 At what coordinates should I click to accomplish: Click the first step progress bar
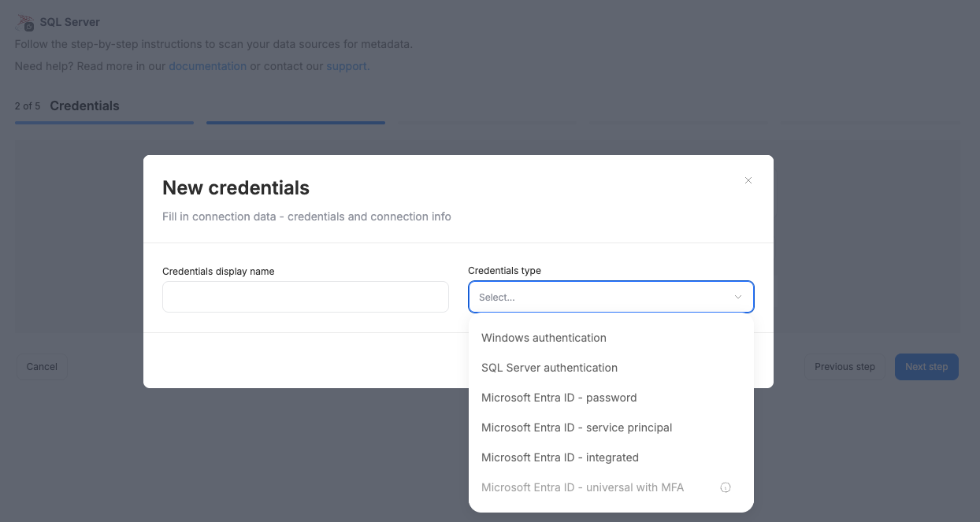[104, 123]
